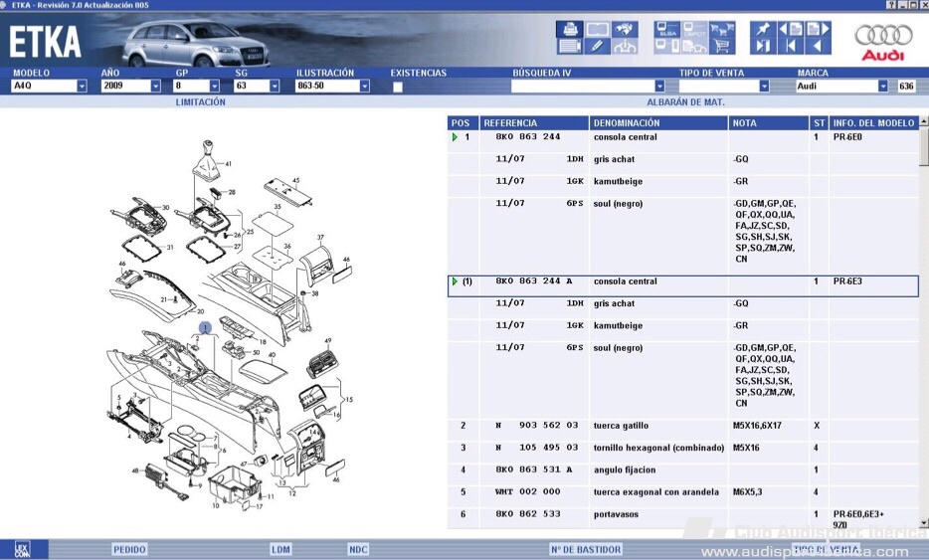Click the NDC button
The image size is (929, 560).
358,549
